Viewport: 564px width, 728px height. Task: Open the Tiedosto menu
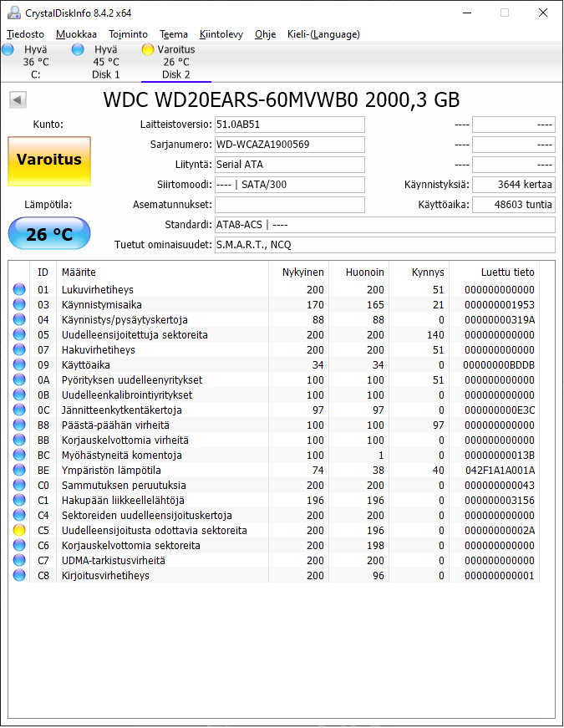26,34
